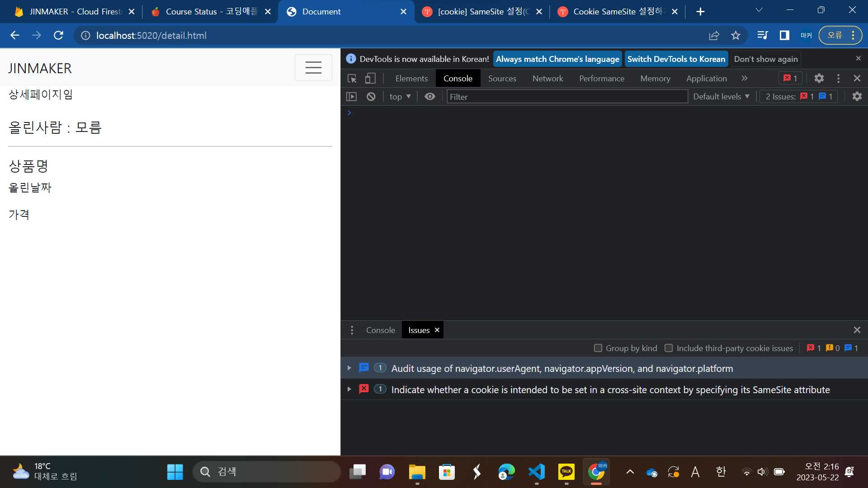The image size is (868, 488).
Task: Create a live expression with the eye icon
Action: [430, 97]
